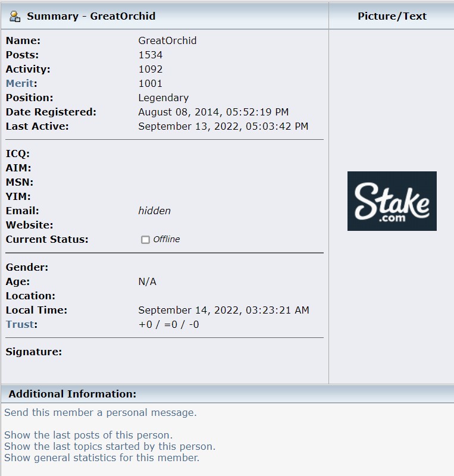Click the registration date August 08, 2014

click(214, 112)
